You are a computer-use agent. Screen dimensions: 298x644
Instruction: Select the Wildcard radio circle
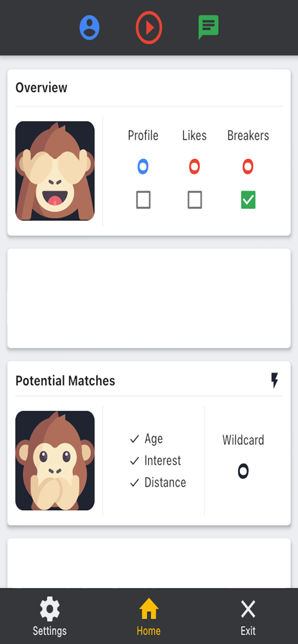[x=243, y=471]
